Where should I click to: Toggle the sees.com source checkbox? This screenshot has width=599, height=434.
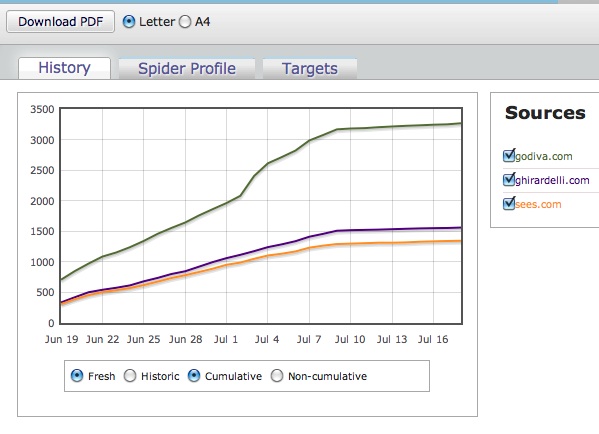[x=509, y=204]
